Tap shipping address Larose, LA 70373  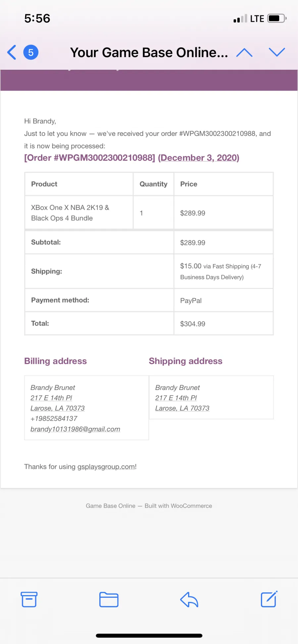coord(182,408)
